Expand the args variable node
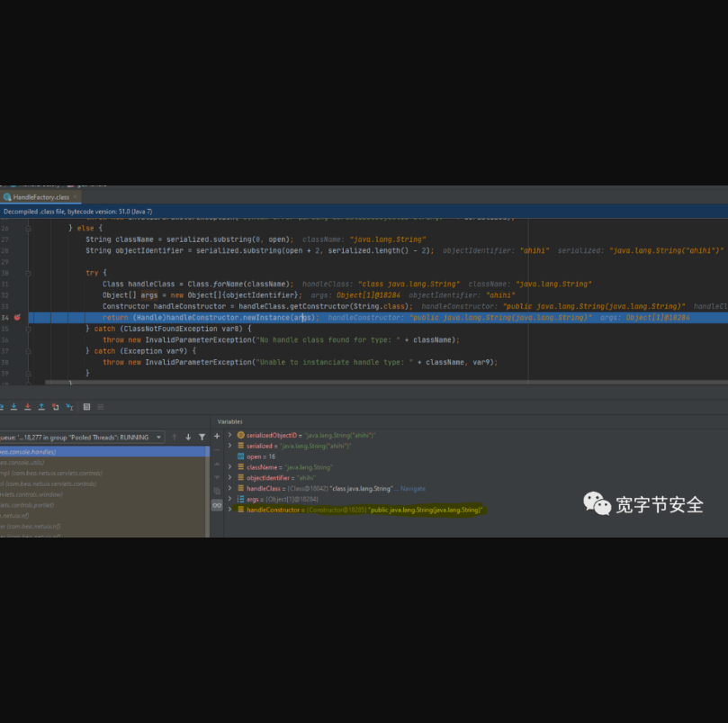Image resolution: width=728 pixels, height=723 pixels. [230, 499]
